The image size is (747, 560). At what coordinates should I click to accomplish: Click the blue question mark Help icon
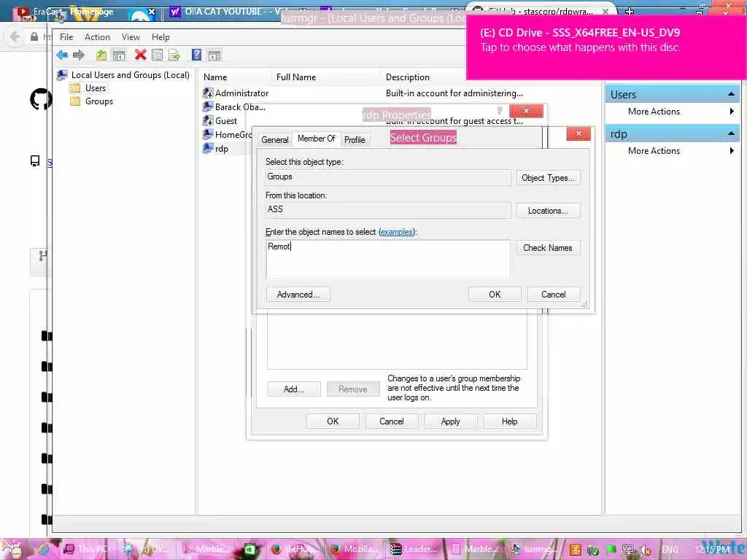click(x=196, y=55)
